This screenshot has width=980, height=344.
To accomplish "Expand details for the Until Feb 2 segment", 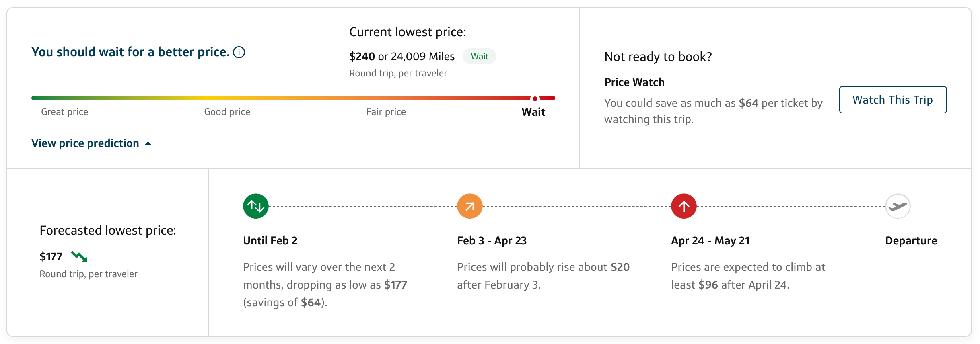I will (270, 240).
